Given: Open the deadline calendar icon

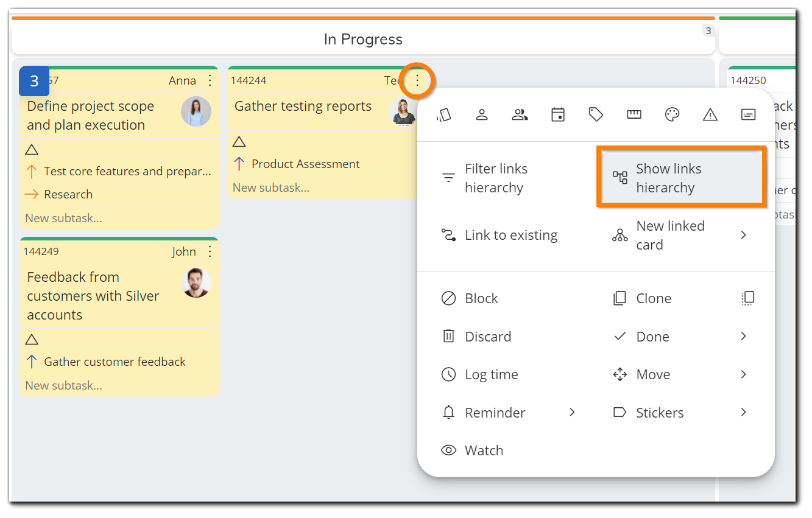Looking at the screenshot, I should [558, 114].
